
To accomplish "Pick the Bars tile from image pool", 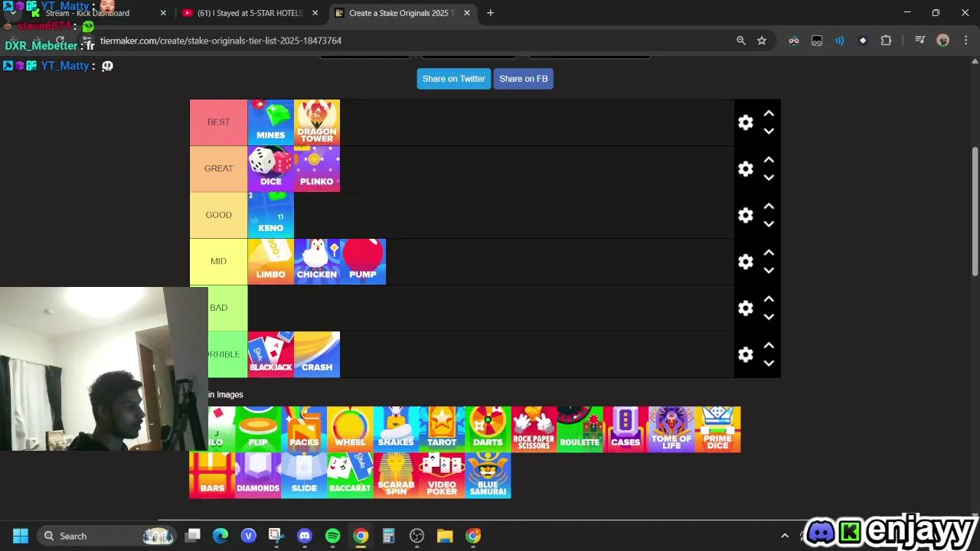I will 212,475.
